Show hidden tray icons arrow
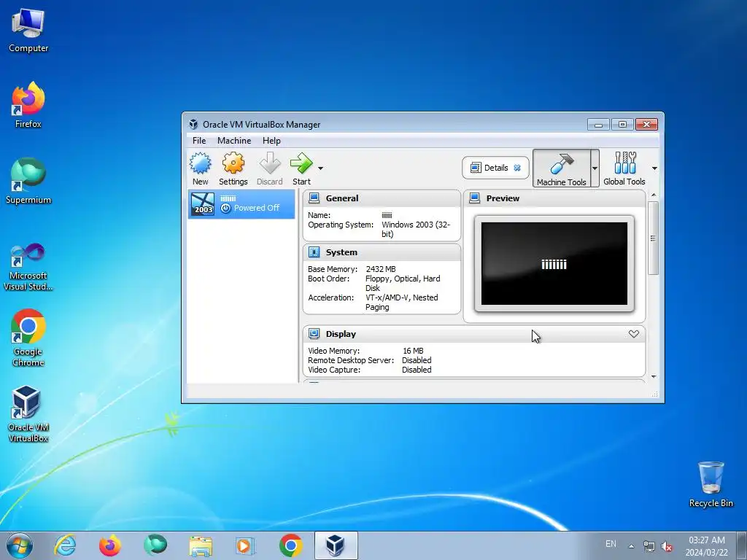Image resolution: width=747 pixels, height=560 pixels. (x=631, y=546)
